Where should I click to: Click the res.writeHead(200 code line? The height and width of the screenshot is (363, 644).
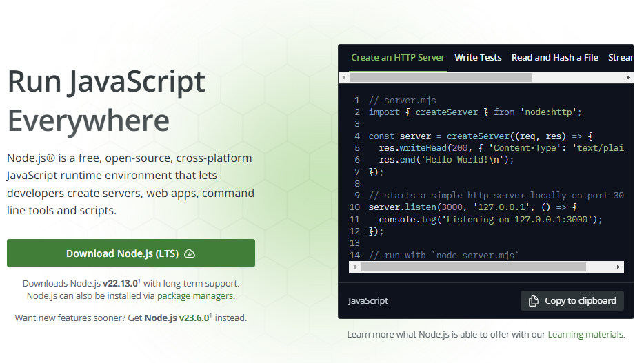(x=501, y=147)
